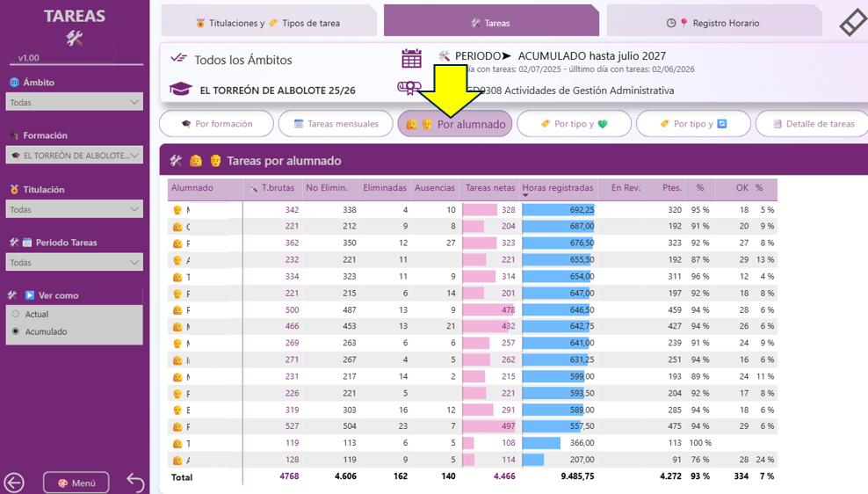Open the Detalle de tareas view
868x494 pixels.
tap(813, 123)
